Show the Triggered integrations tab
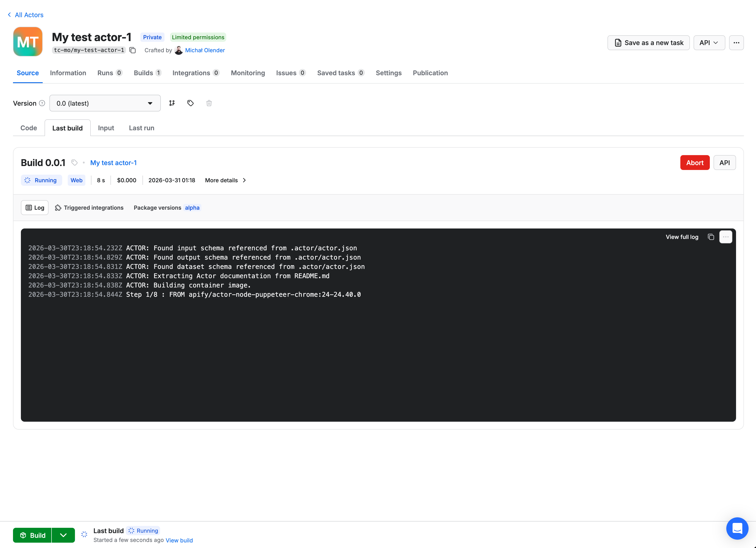The width and height of the screenshot is (756, 548). pyautogui.click(x=89, y=207)
